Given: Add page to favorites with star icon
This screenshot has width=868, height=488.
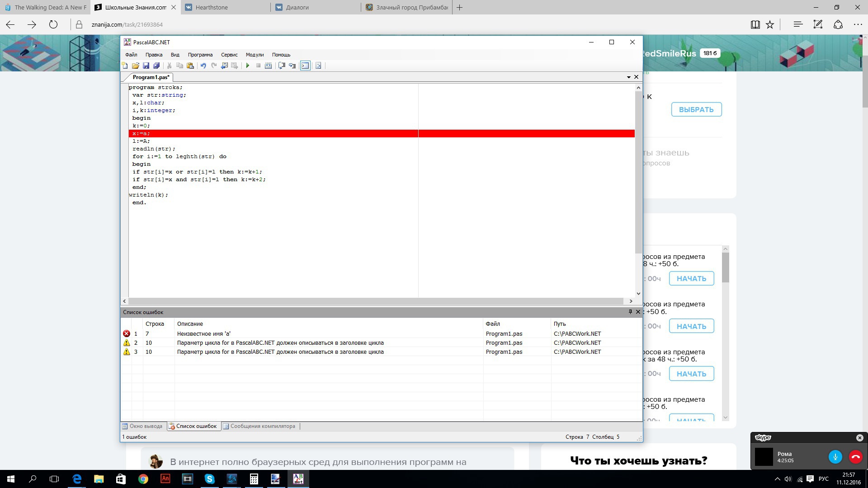Looking at the screenshot, I should (x=770, y=24).
